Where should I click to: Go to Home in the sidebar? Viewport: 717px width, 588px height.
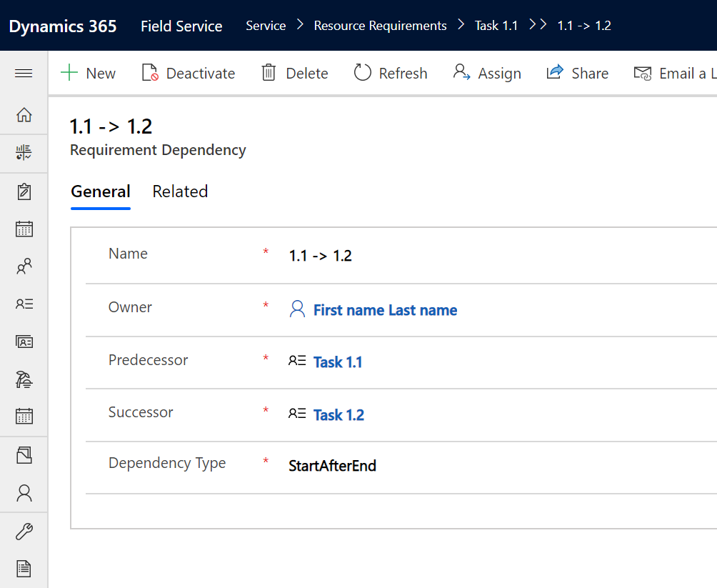click(24, 115)
